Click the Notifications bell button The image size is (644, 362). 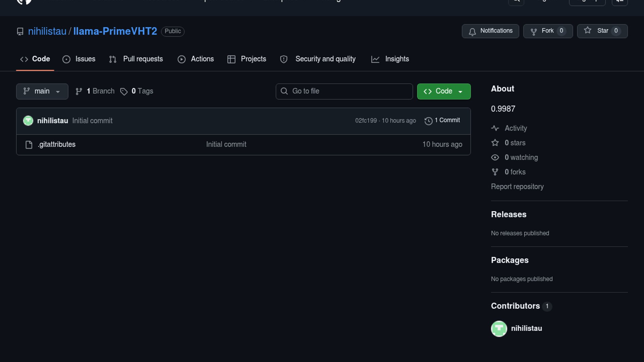490,31
